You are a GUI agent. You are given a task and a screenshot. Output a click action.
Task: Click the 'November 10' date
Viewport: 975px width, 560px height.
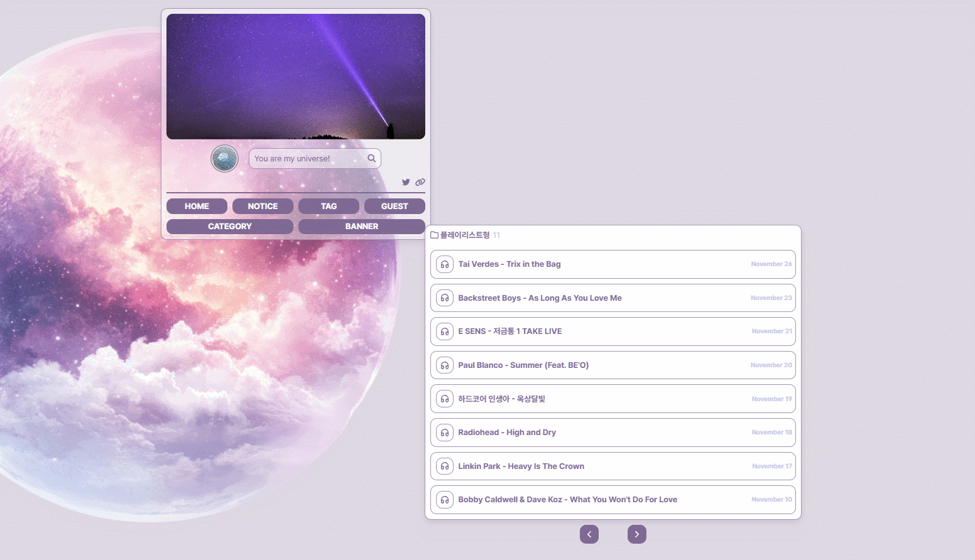click(x=772, y=500)
